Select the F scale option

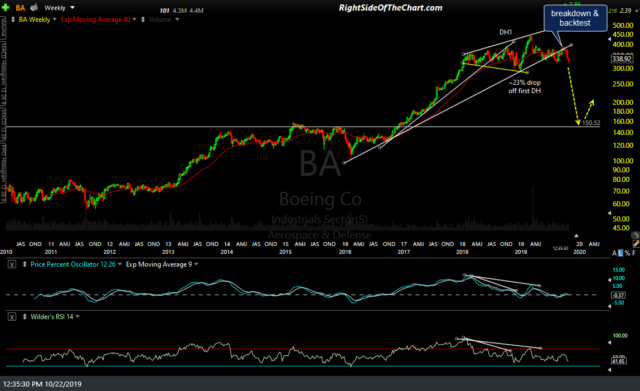click(x=633, y=253)
